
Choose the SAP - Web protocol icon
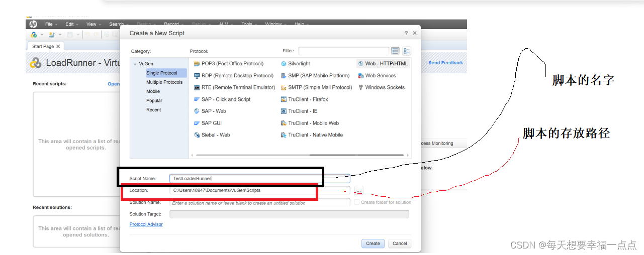click(x=197, y=111)
